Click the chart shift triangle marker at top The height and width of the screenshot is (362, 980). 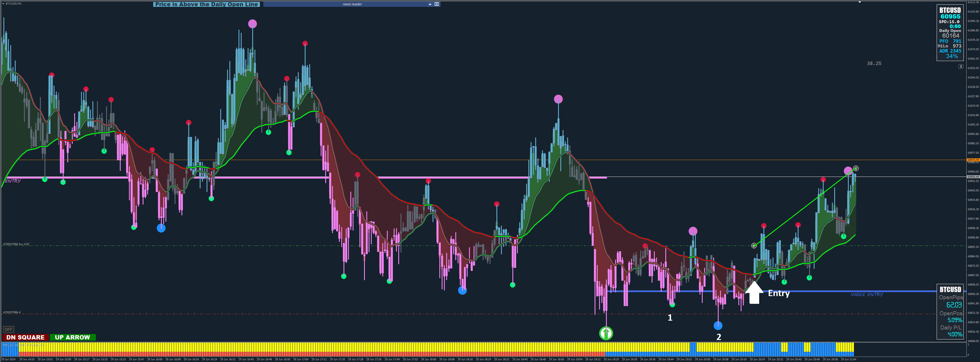(x=859, y=2)
